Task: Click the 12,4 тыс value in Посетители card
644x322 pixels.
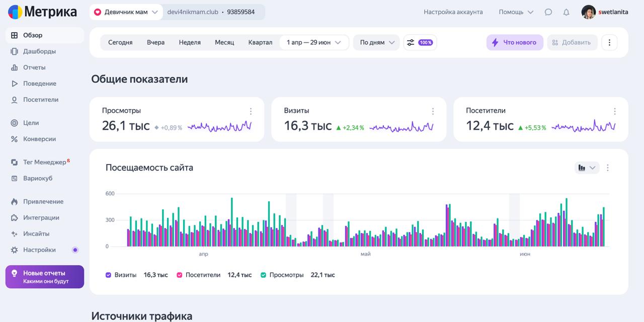Action: pyautogui.click(x=490, y=126)
